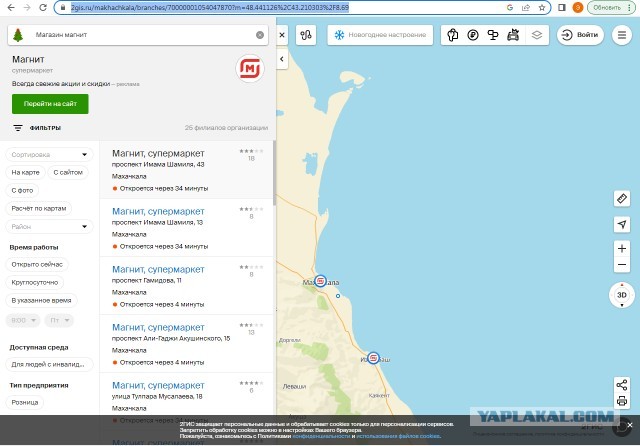This screenshot has height=446, width=640.
Task: Open the hamburger main menu
Action: tap(622, 35)
